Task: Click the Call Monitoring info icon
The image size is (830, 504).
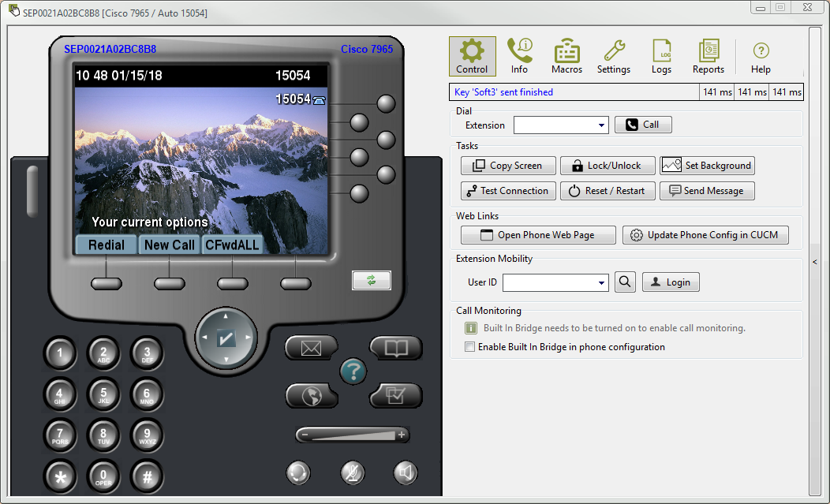Action: point(470,328)
